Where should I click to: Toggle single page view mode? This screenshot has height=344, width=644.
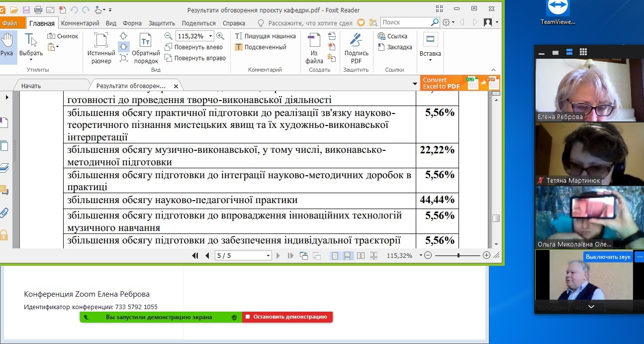click(x=335, y=255)
